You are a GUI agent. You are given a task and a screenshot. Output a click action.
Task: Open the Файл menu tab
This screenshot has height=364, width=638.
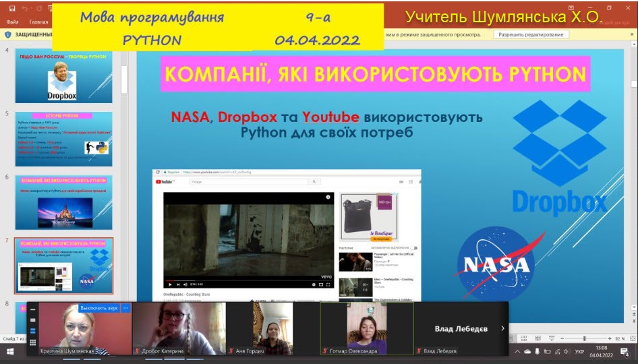[x=12, y=22]
